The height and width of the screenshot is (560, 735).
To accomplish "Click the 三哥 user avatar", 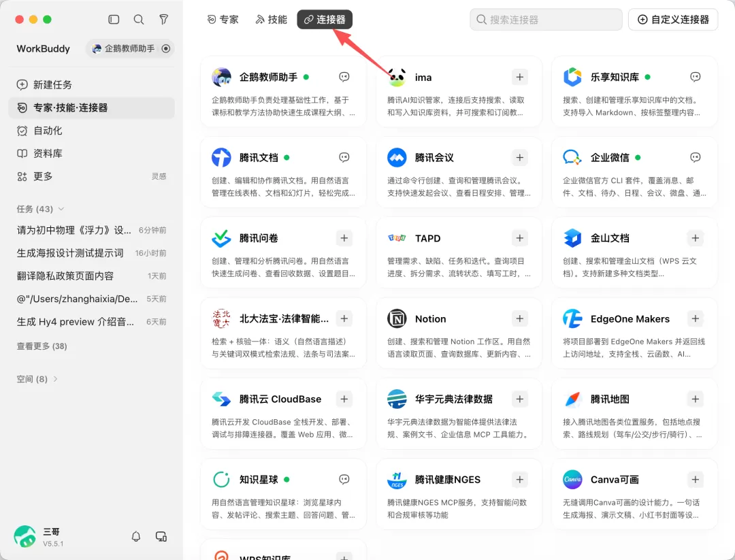I will [x=25, y=537].
